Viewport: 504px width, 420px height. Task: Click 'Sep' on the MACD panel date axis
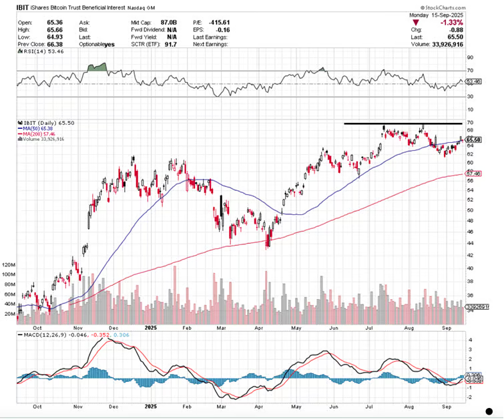[x=447, y=407]
